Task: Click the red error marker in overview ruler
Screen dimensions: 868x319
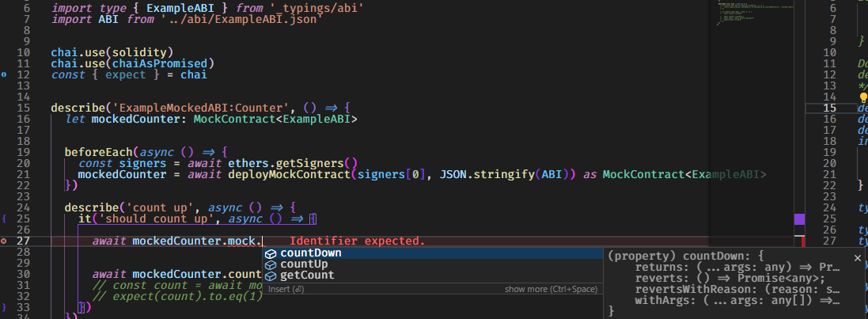Action: (803, 241)
